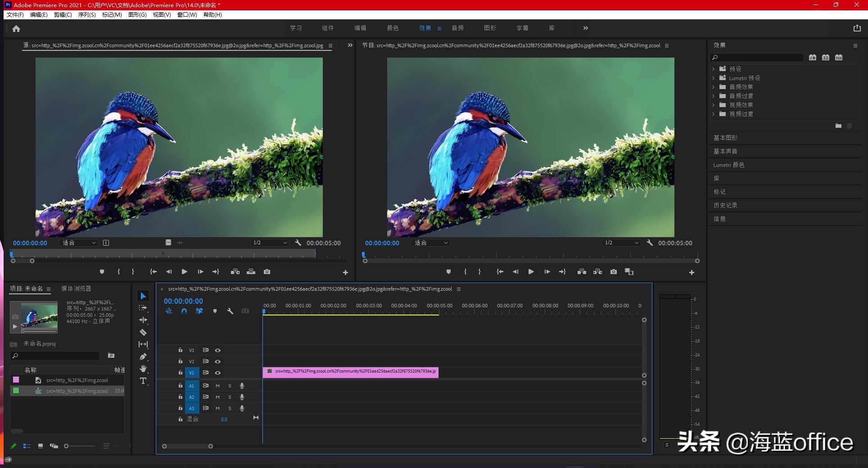Select the Type tool

click(x=143, y=381)
